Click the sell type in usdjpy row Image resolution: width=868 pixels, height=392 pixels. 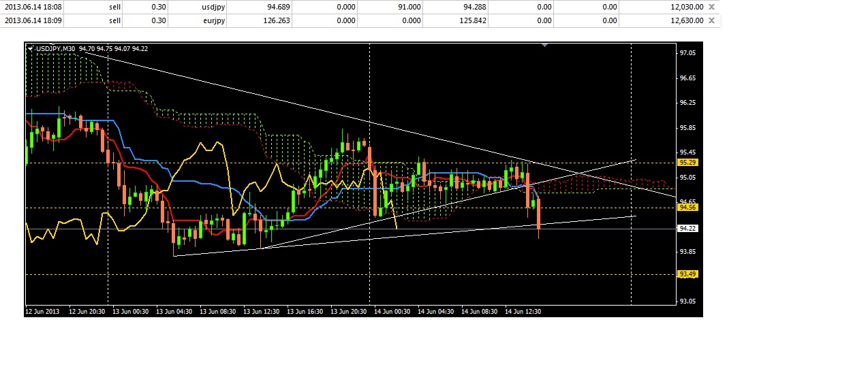coord(114,7)
